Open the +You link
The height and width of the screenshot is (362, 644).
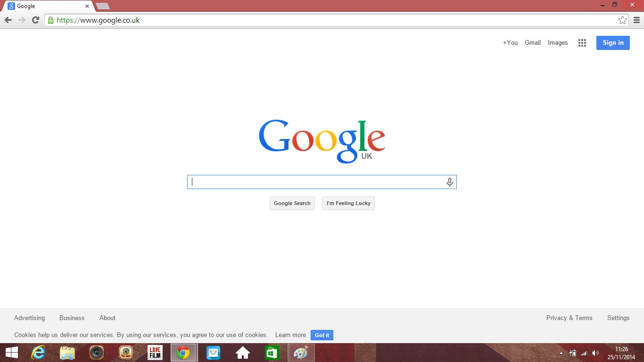click(x=510, y=43)
